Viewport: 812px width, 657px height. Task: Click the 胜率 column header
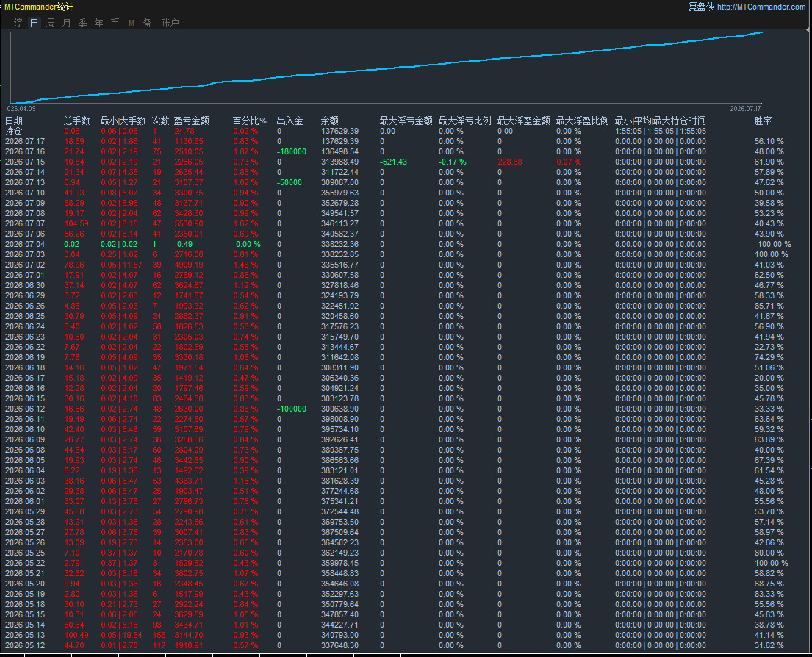pyautogui.click(x=763, y=121)
